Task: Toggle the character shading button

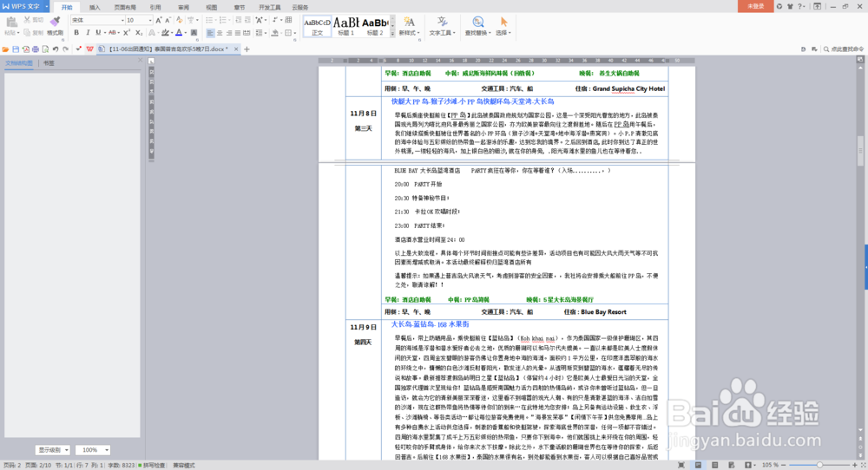Action: (194, 33)
